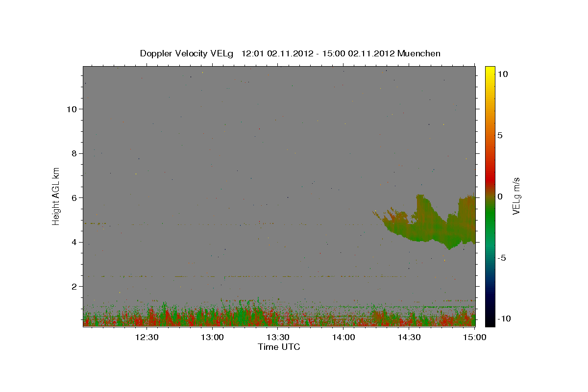
Task: Click the colorbar tick label 10
Action: pyautogui.click(x=502, y=73)
